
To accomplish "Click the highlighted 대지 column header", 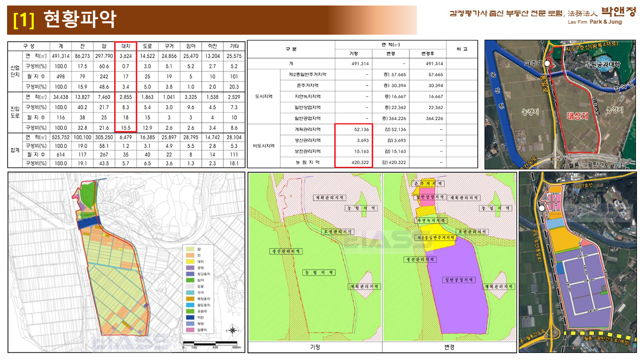I will [125, 46].
